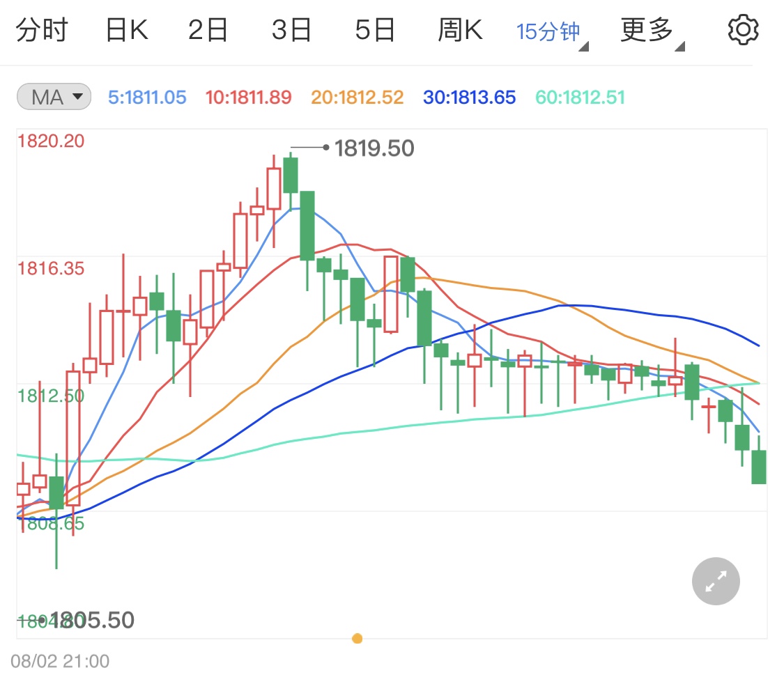Click the MA5 value 5:1811.05

click(x=147, y=98)
